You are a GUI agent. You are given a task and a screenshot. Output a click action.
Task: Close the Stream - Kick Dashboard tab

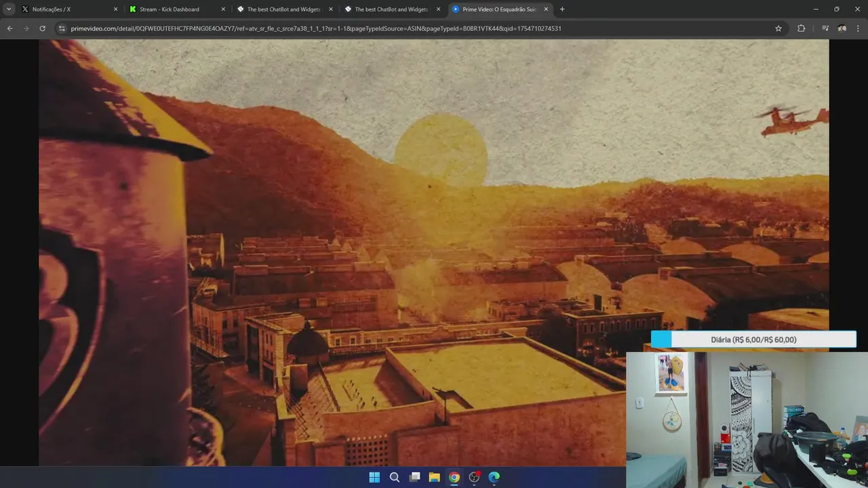pos(223,9)
